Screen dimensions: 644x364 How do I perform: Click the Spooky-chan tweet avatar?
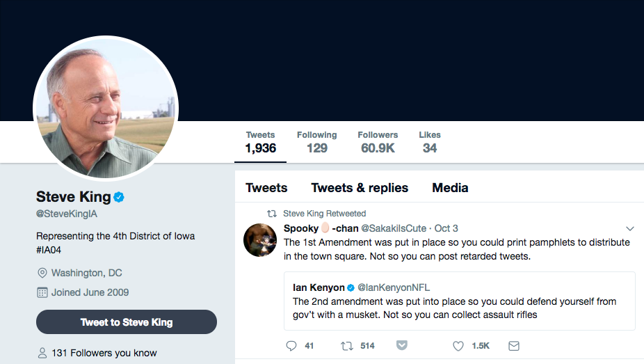click(261, 240)
